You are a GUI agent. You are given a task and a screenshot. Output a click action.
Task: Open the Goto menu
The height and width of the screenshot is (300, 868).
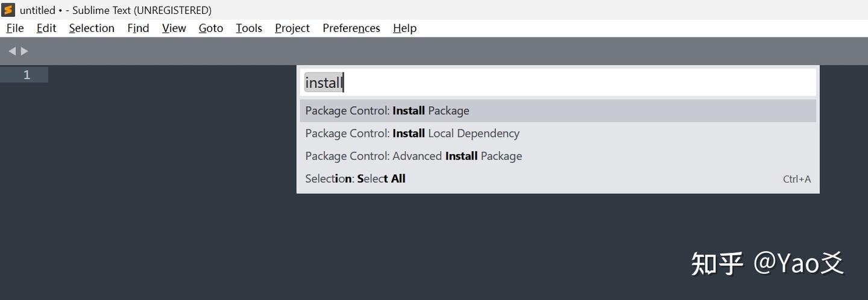(x=211, y=28)
